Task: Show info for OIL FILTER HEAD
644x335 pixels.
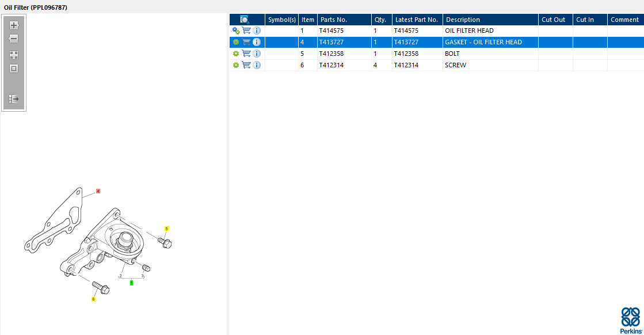Action: (257, 31)
